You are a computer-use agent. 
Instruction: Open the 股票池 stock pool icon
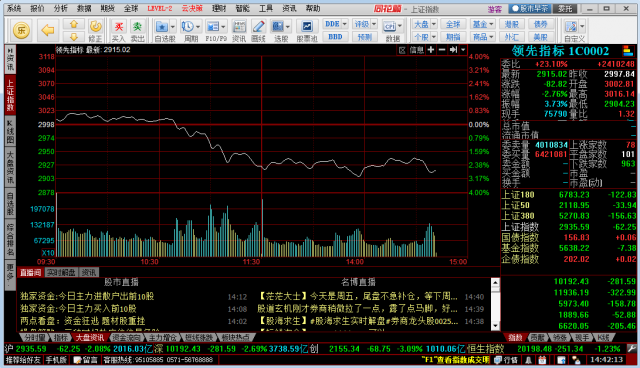pyautogui.click(x=307, y=31)
